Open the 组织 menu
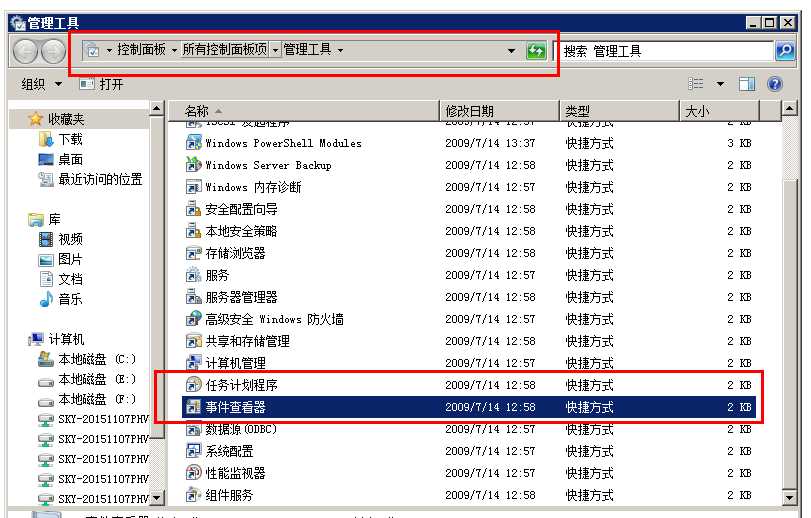Image resolution: width=811 pixels, height=518 pixels. click(41, 84)
